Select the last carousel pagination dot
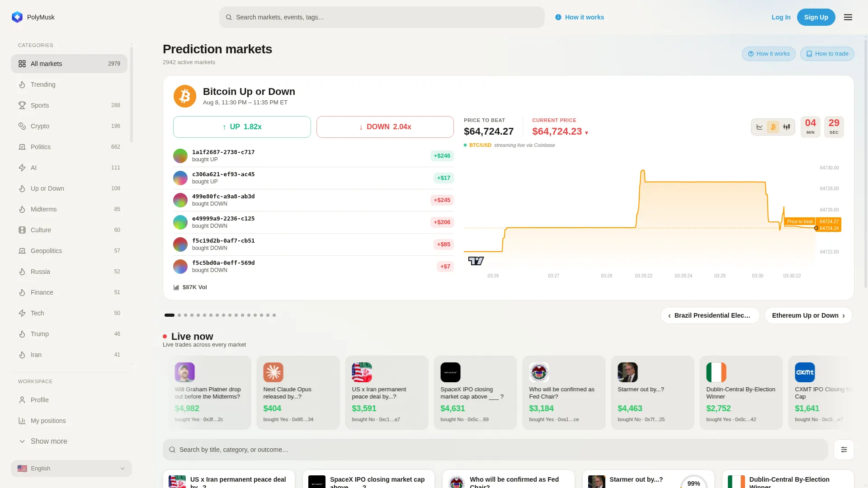The image size is (868, 488). pos(274,315)
